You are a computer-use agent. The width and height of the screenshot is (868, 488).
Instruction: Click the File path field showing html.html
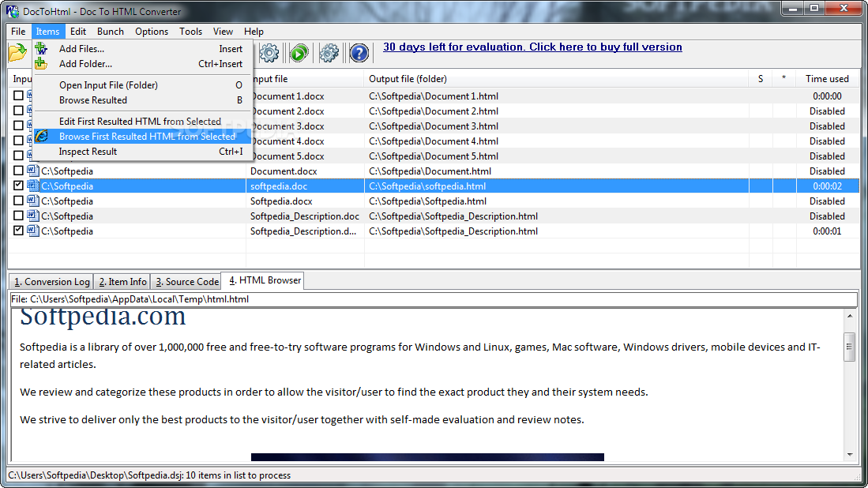pos(434,299)
